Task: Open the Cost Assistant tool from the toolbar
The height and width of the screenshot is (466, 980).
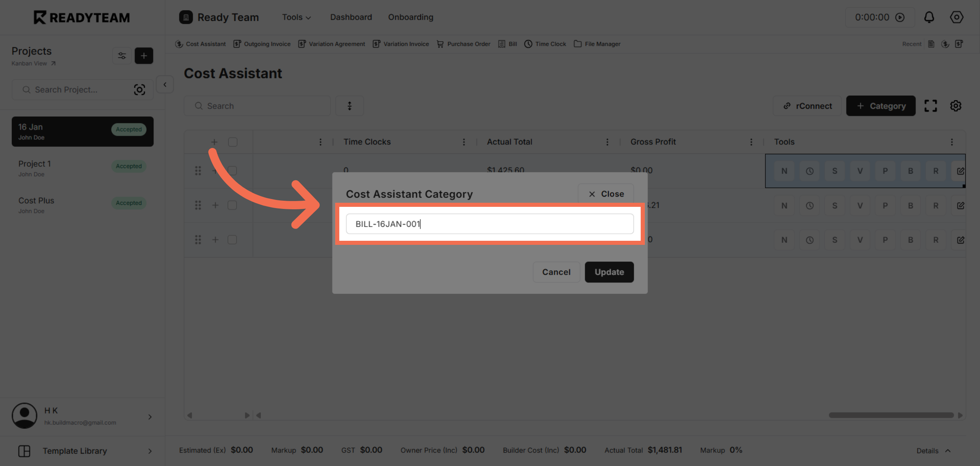Action: pos(200,44)
